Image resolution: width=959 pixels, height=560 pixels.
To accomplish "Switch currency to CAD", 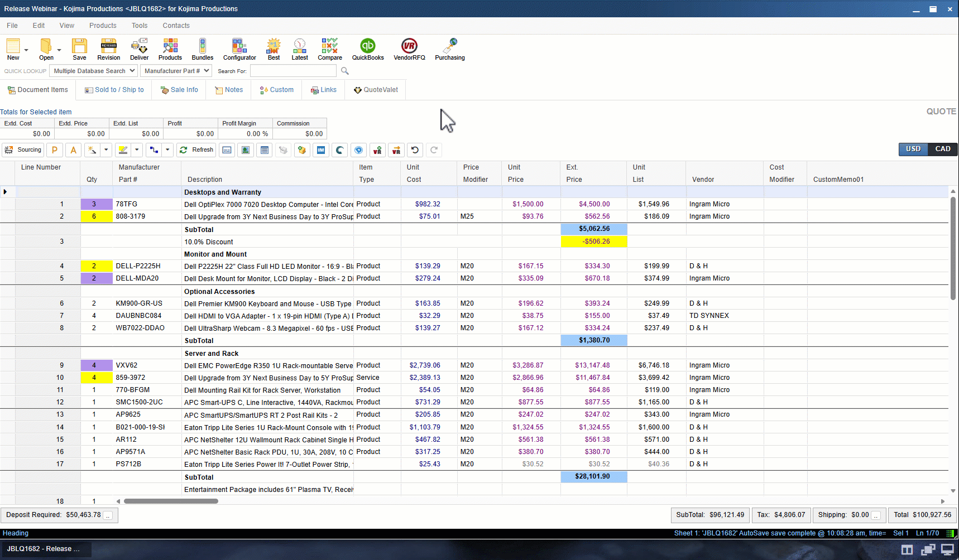I will (942, 149).
